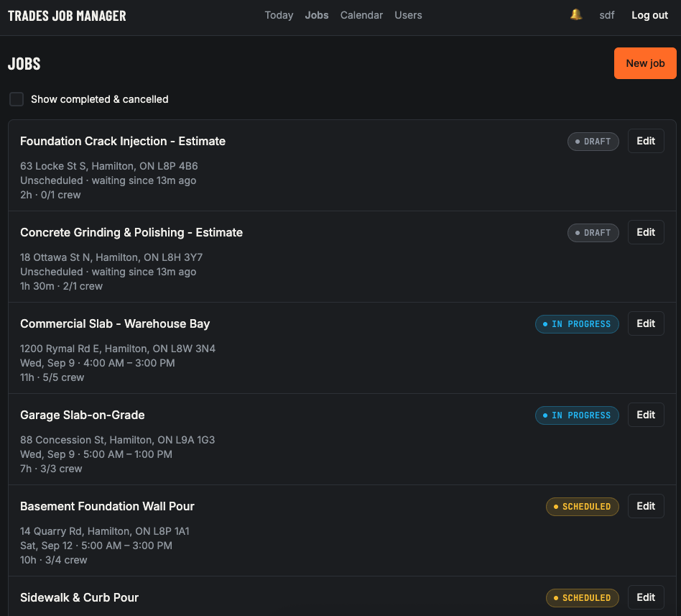Click the 10h · 3/4 crew text

pos(53,560)
